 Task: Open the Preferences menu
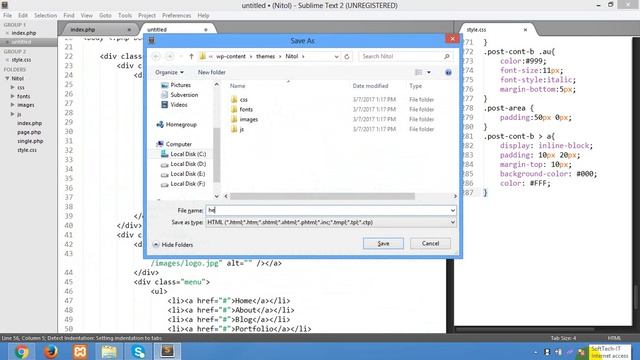click(176, 15)
